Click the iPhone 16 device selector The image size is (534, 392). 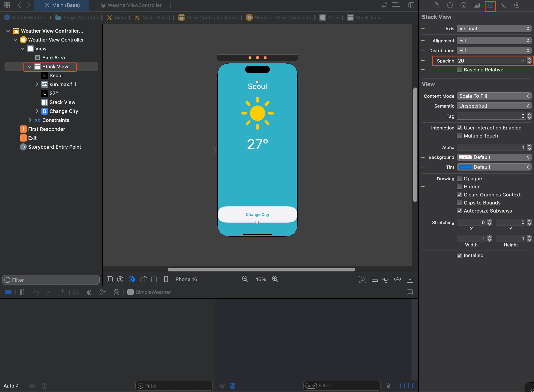[x=185, y=279]
